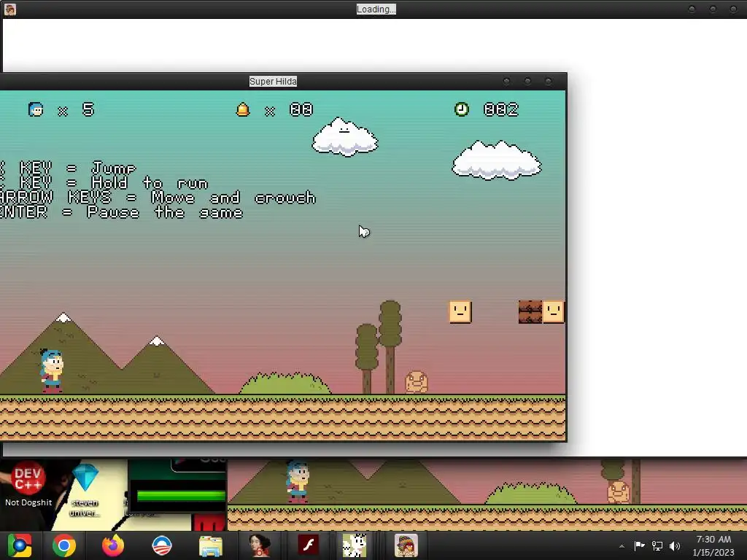Click the green progress bar on the desktop
This screenshot has width=747, height=560.
(x=181, y=496)
